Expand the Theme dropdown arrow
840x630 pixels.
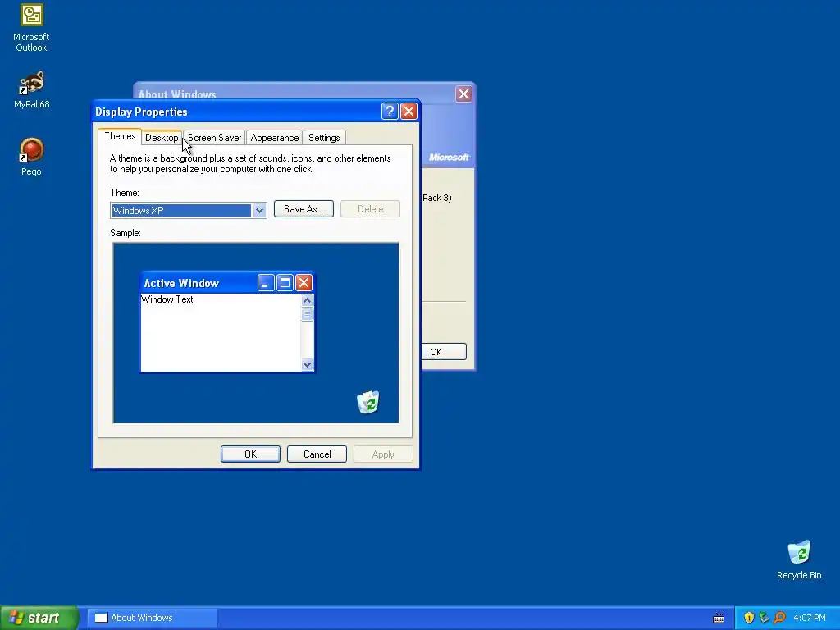click(259, 211)
